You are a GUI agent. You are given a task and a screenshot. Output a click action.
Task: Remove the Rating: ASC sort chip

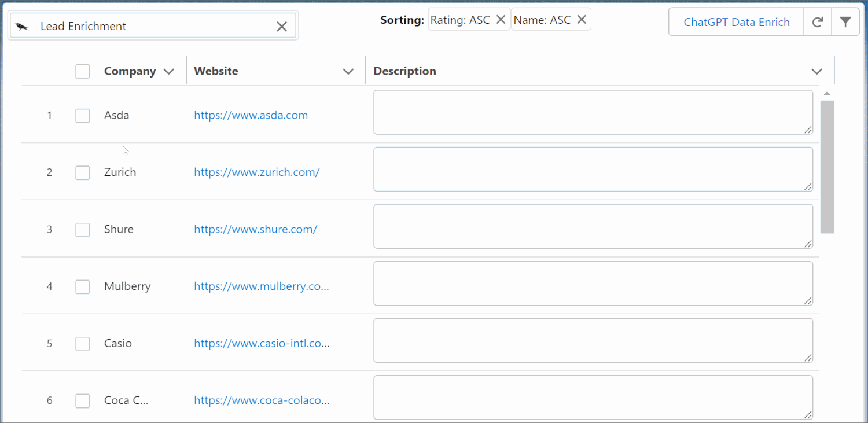tap(501, 20)
